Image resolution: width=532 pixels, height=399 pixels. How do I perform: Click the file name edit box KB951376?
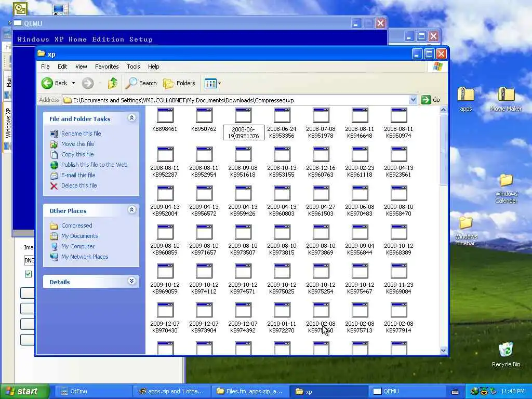pos(243,132)
